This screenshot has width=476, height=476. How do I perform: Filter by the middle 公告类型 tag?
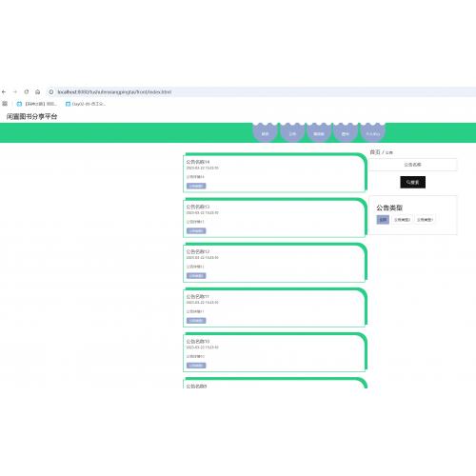point(402,220)
